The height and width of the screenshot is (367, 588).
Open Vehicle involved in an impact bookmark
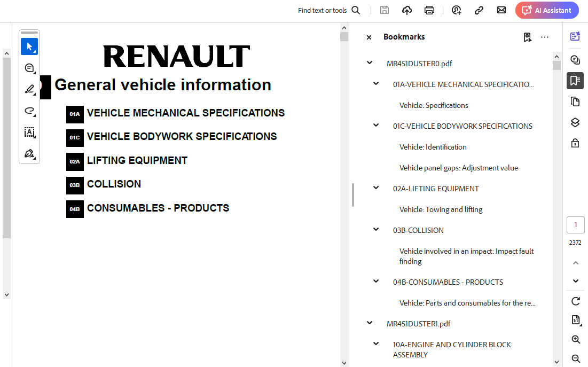466,256
